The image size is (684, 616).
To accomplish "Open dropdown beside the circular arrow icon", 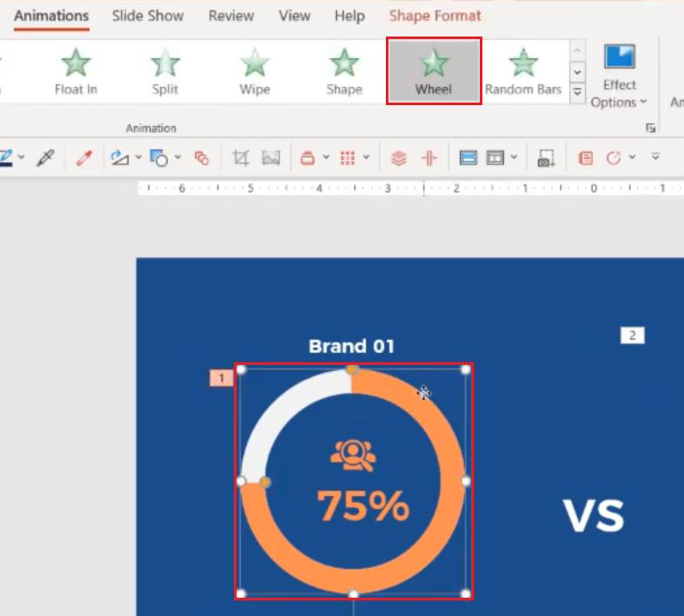I will (x=632, y=157).
